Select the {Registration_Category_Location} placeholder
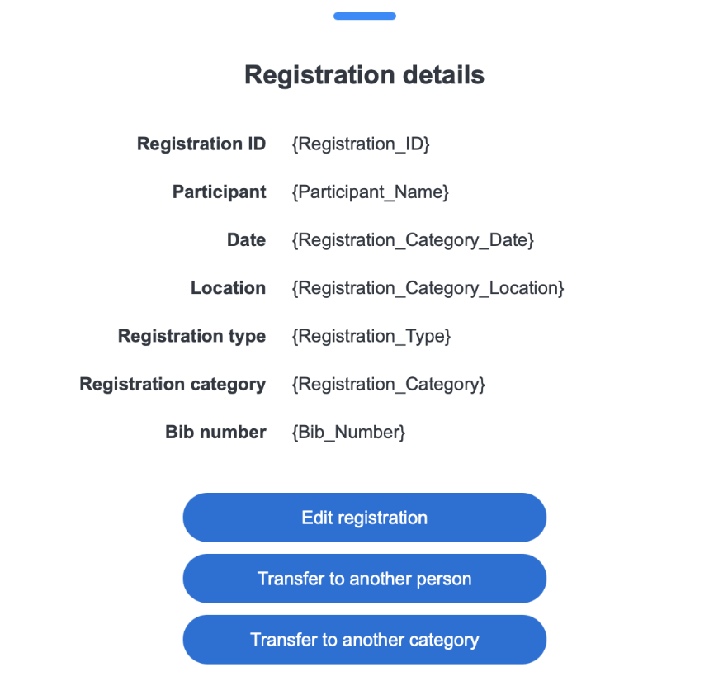 pyautogui.click(x=428, y=288)
